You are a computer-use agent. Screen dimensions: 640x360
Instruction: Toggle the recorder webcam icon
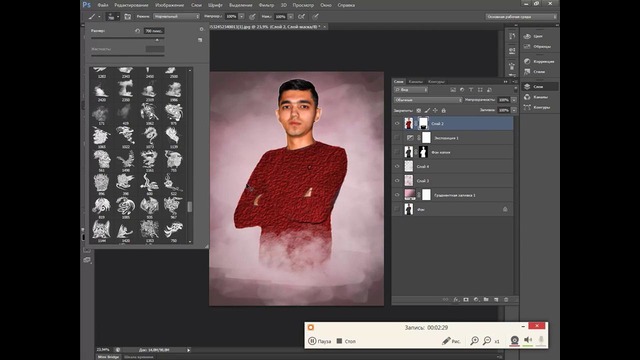514,340
